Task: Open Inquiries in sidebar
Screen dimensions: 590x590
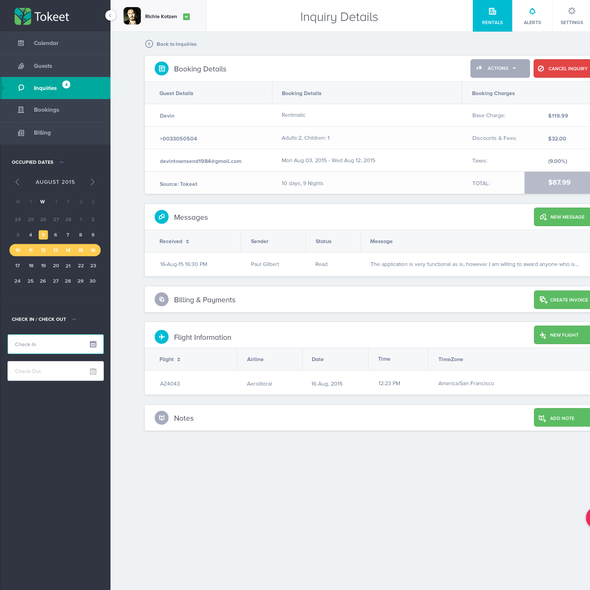Action: (55, 88)
